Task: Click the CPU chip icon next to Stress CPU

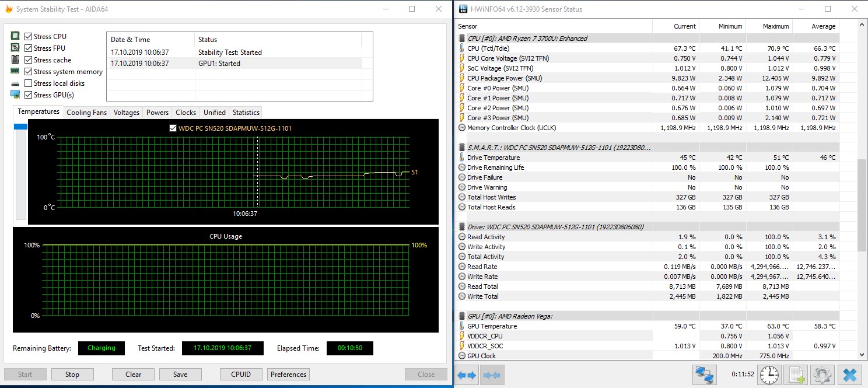Action: [15, 36]
